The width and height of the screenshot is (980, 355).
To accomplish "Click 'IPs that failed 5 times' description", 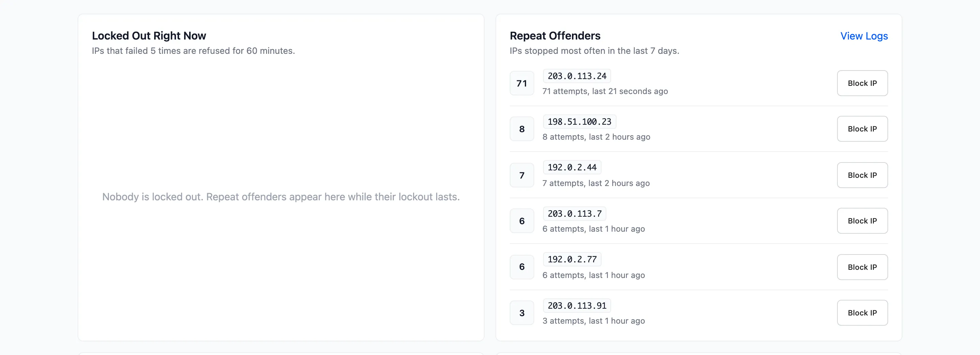I will [193, 51].
